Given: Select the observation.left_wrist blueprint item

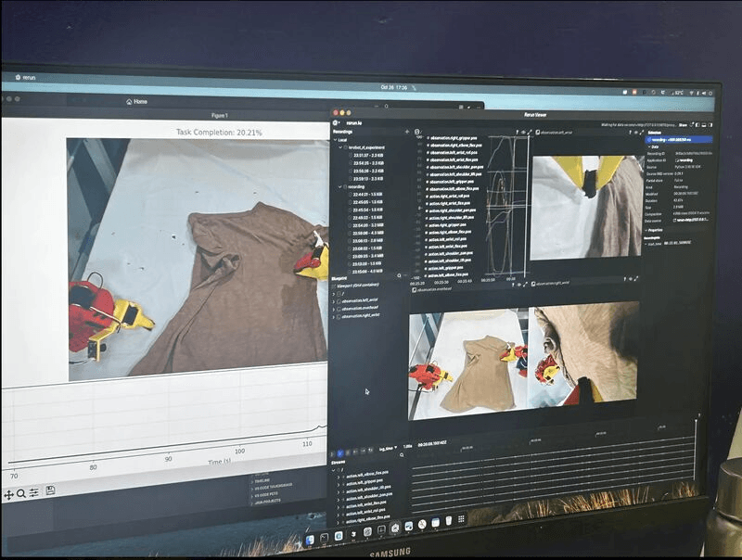Looking at the screenshot, I should point(362,299).
